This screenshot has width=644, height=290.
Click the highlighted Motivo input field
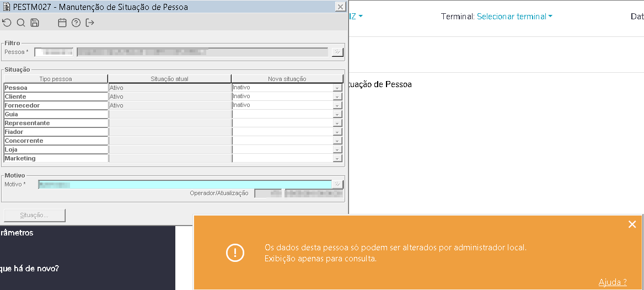pyautogui.click(x=185, y=184)
